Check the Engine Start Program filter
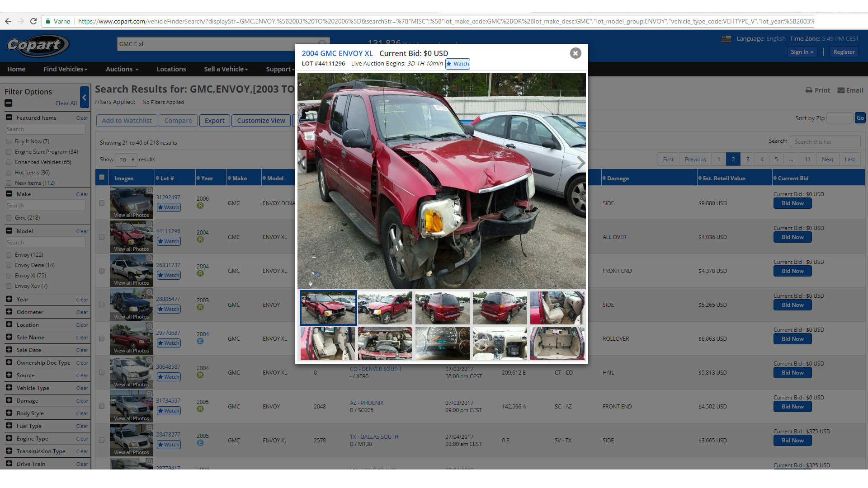This screenshot has height=488, width=868. tap(9, 152)
